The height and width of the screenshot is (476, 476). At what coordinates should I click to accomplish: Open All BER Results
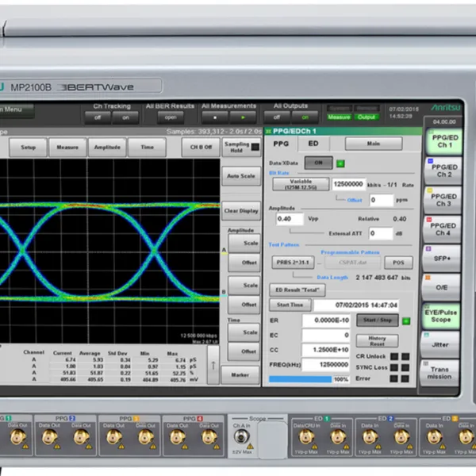click(x=171, y=117)
